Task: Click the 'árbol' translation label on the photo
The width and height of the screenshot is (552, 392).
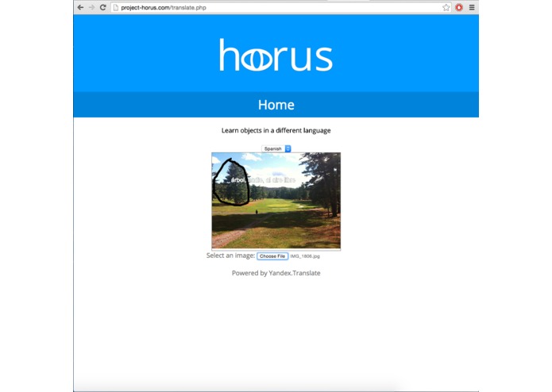Action: click(238, 180)
